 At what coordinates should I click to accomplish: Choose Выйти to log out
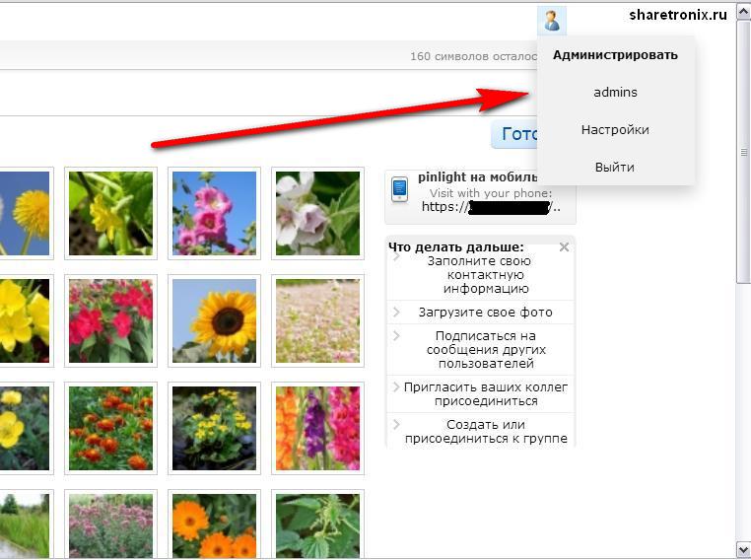pyautogui.click(x=615, y=168)
